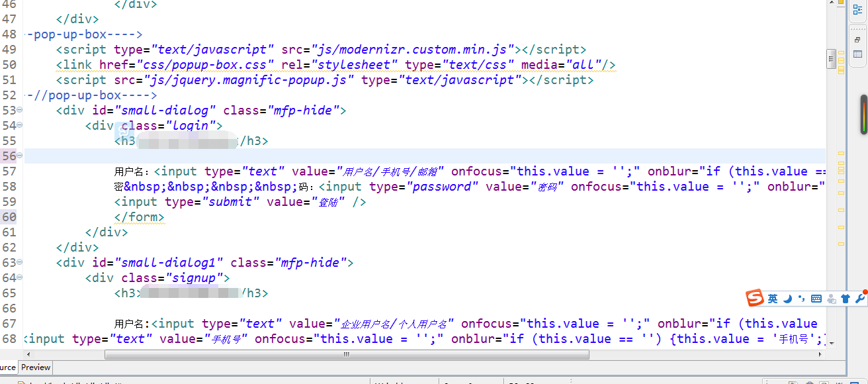Viewport: 868px width, 384px height.
Task: Collapse the fold marker at line 53
Action: point(19,110)
